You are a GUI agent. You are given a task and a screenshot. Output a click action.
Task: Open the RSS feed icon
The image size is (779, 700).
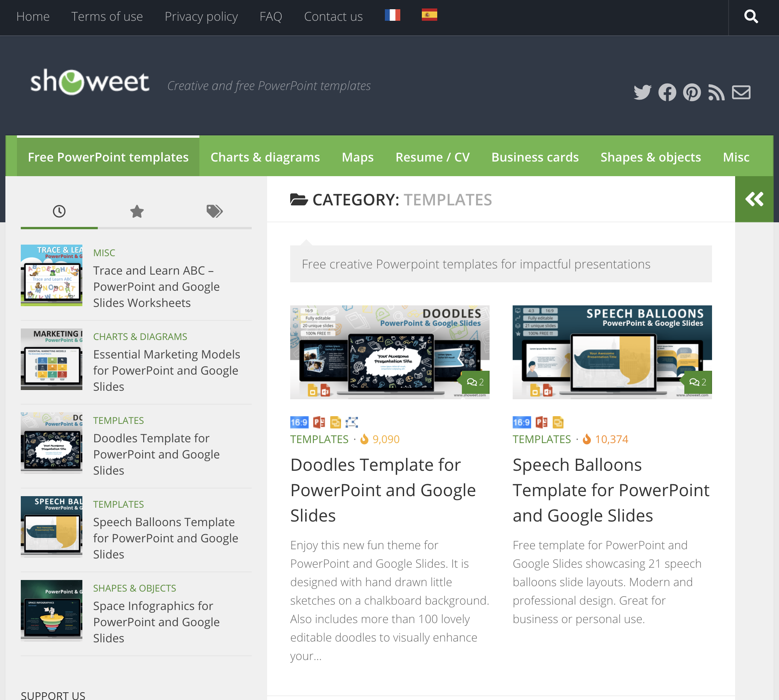(x=716, y=92)
